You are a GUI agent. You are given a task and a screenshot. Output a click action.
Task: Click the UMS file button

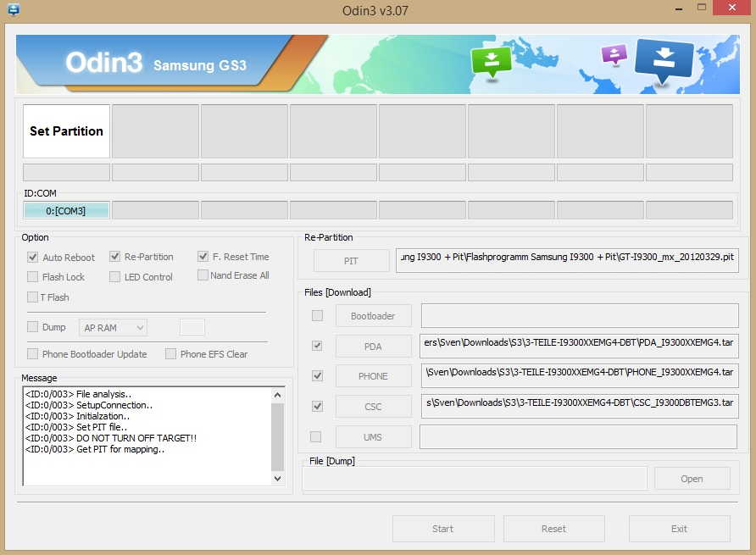[x=374, y=437]
